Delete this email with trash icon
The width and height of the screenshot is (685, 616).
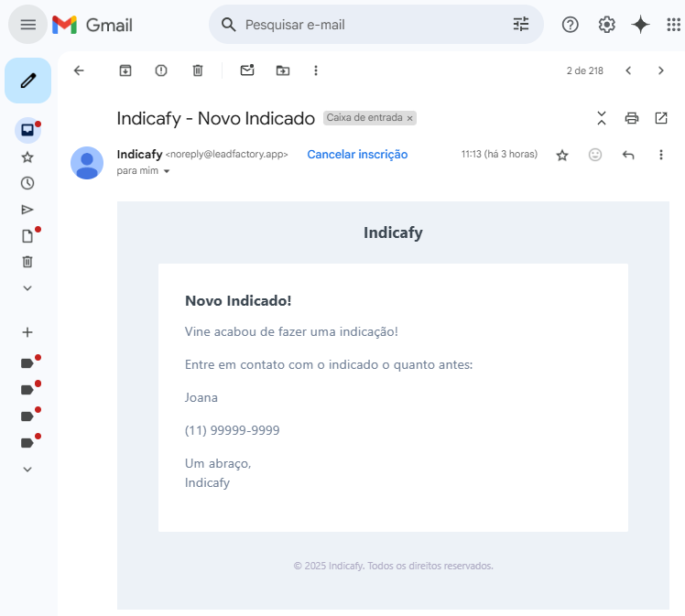198,70
